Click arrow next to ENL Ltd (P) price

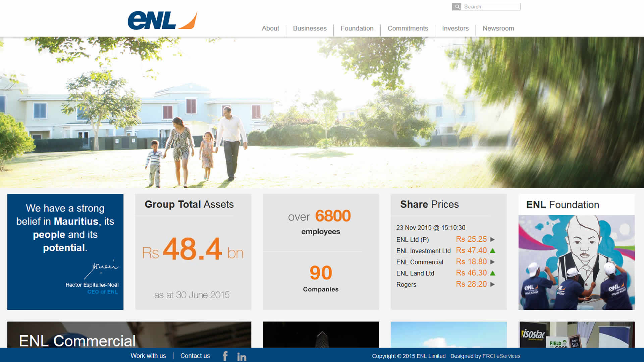tap(492, 239)
